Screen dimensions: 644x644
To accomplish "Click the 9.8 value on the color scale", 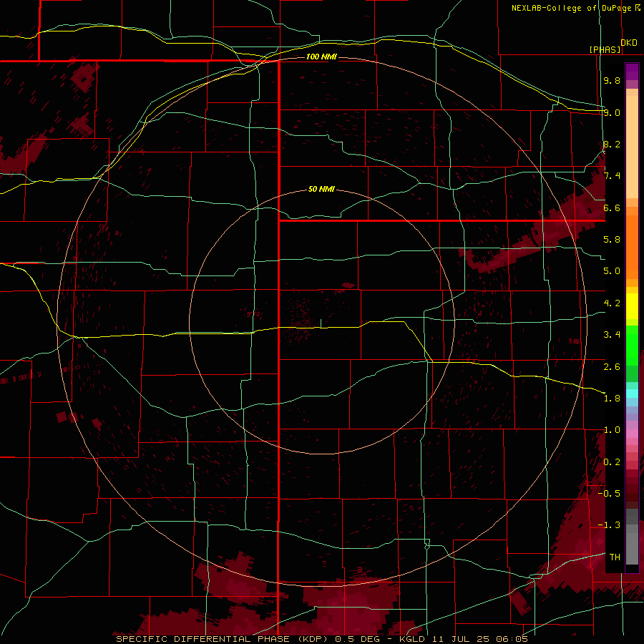I will click(x=612, y=80).
